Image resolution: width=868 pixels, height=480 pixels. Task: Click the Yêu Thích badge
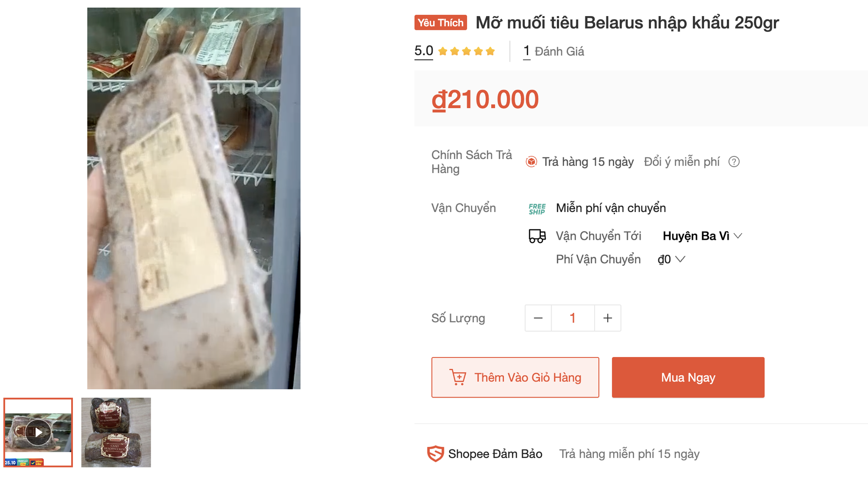click(x=441, y=23)
